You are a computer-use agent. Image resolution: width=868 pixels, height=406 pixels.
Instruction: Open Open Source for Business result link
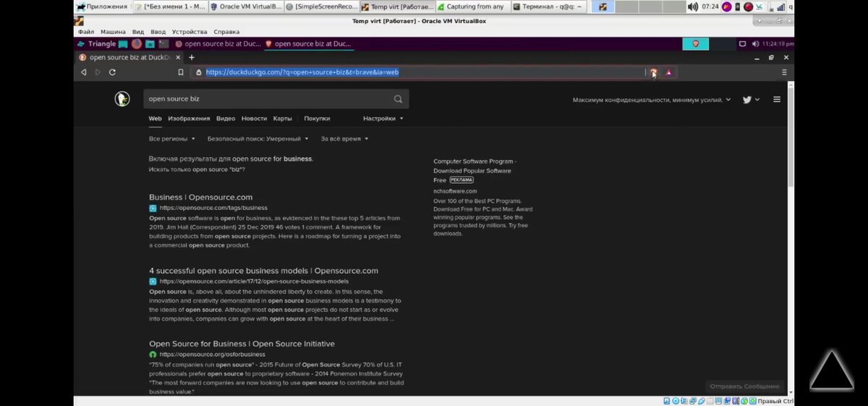pos(242,344)
